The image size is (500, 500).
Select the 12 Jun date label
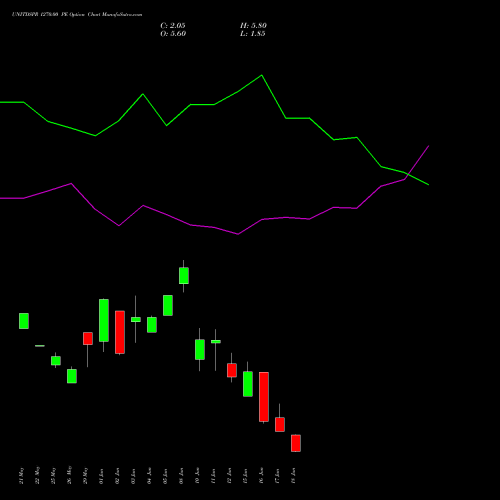coord(230,476)
